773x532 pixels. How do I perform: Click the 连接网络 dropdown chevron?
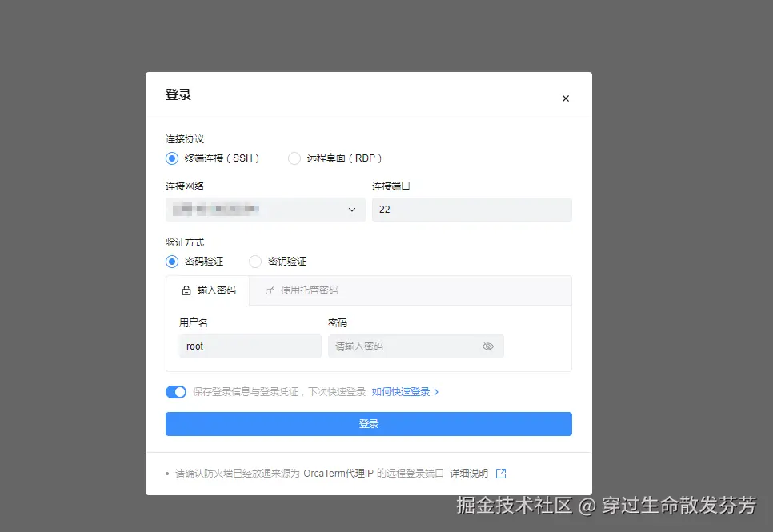(x=352, y=210)
